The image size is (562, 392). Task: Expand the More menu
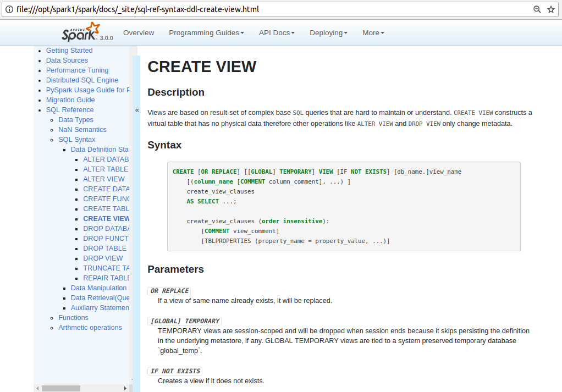point(373,32)
